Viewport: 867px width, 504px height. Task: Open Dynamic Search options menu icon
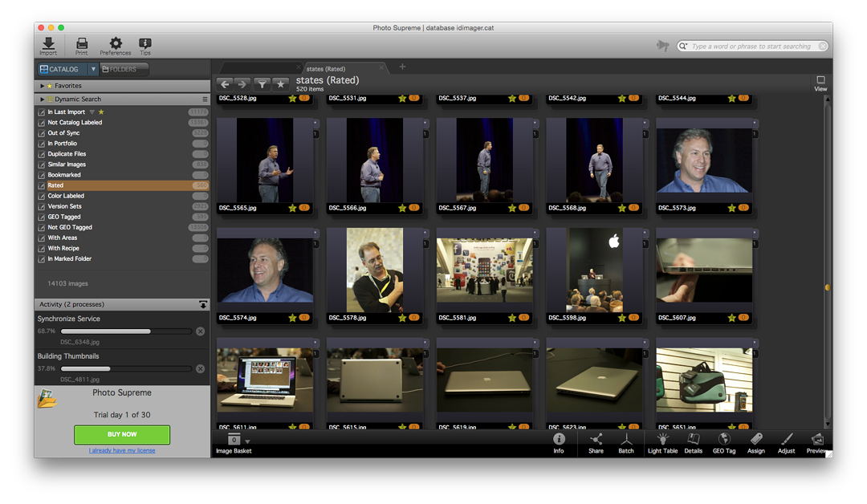(205, 100)
